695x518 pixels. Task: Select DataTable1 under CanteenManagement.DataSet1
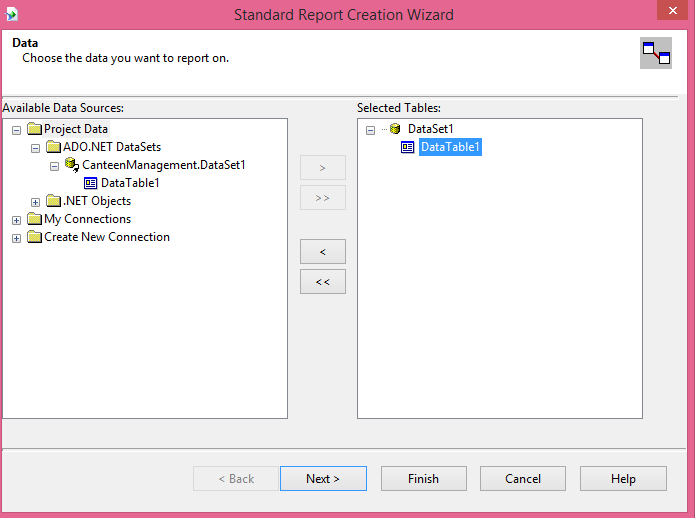pyautogui.click(x=130, y=183)
